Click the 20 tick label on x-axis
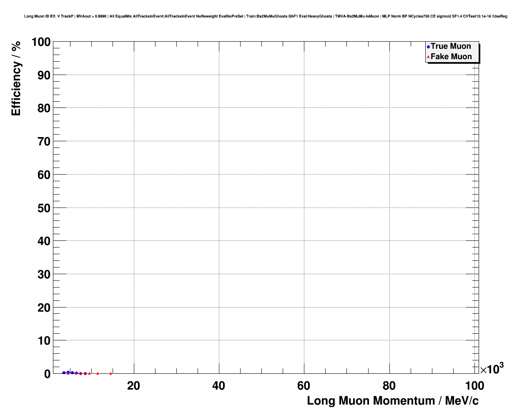The width and height of the screenshot is (532, 415). tap(133, 386)
